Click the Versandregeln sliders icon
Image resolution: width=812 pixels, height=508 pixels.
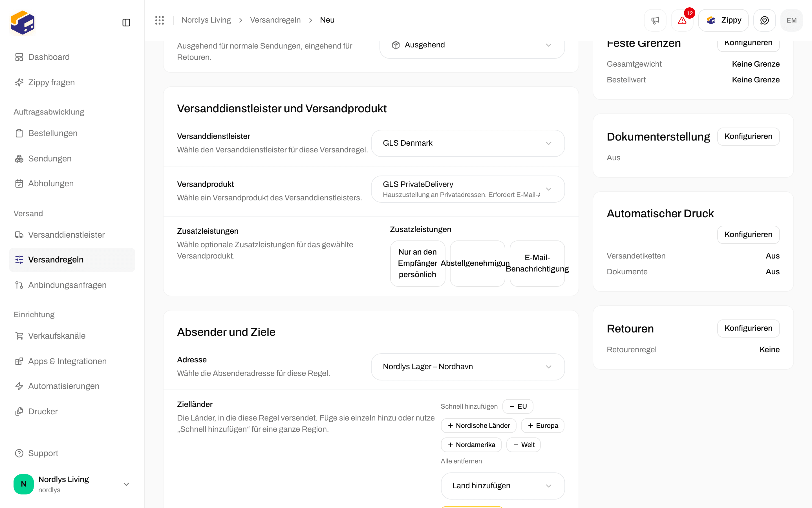(19, 260)
